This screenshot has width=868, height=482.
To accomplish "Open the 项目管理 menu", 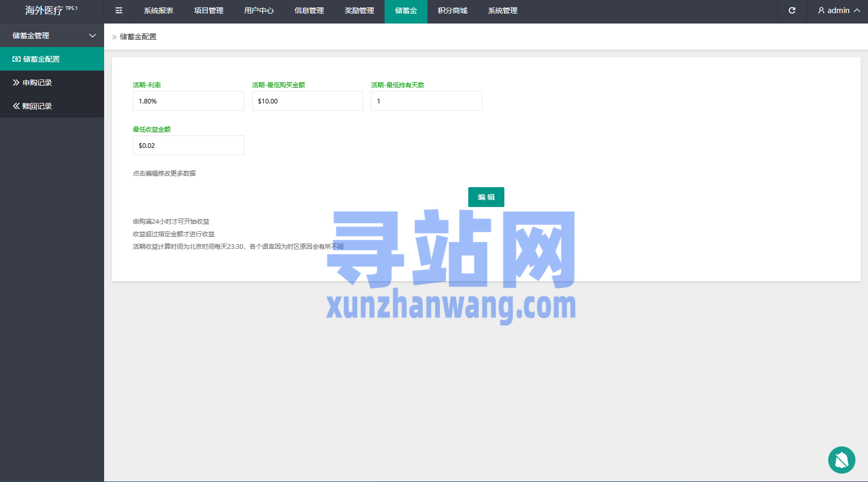I will 209,10.
